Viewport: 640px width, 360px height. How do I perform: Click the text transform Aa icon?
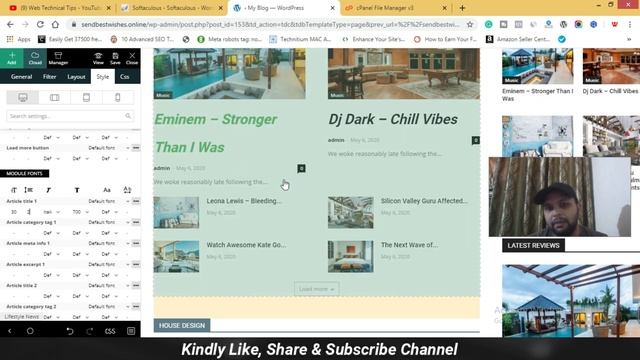(x=107, y=190)
